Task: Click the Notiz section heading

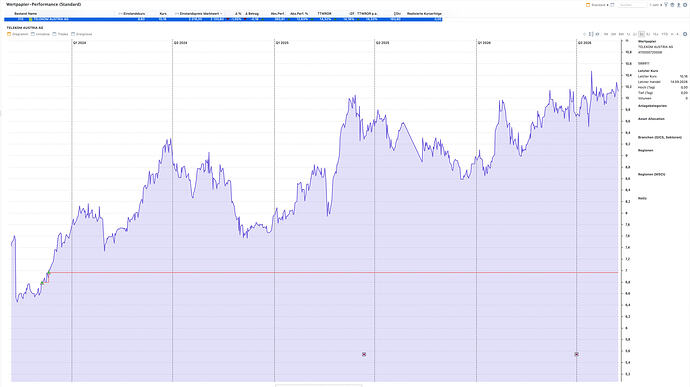Action: (642, 199)
